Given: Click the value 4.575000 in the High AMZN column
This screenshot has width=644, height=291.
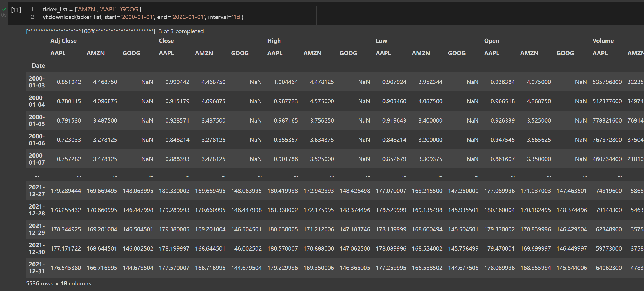Looking at the screenshot, I should 322,101.
